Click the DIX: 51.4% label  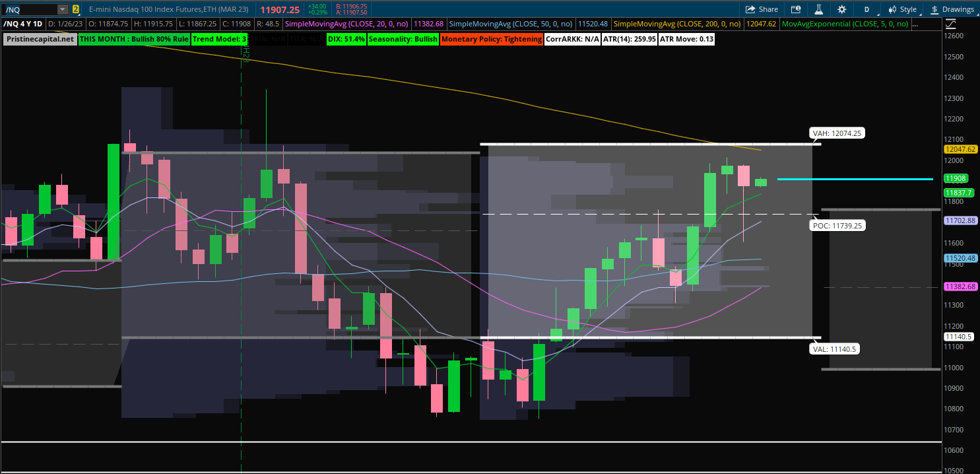(x=346, y=39)
